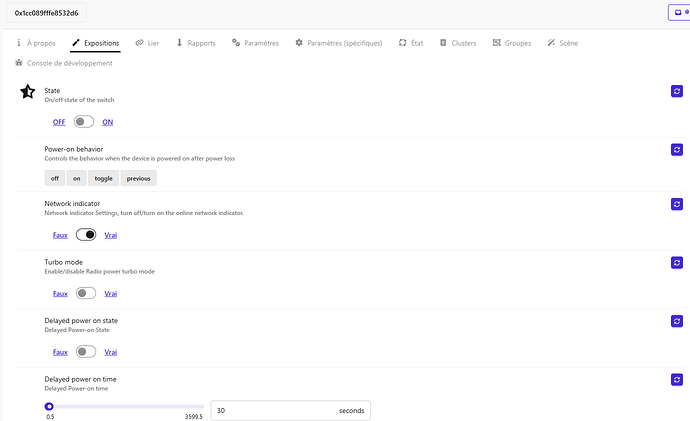
Task: Open the À propos tab
Action: pyautogui.click(x=35, y=43)
